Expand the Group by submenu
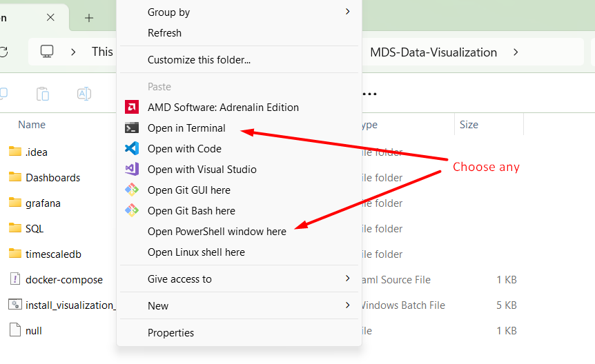The image size is (595, 364). [x=347, y=12]
